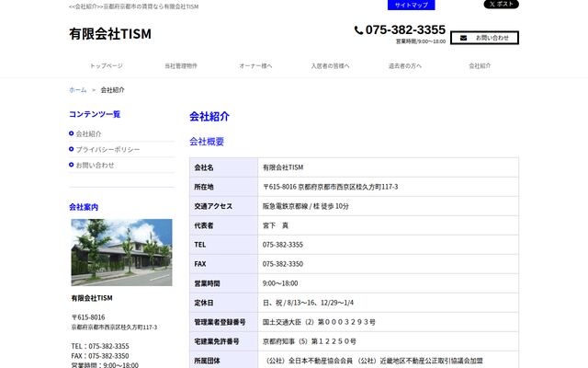Click the お問い合わせ header button

(x=484, y=38)
